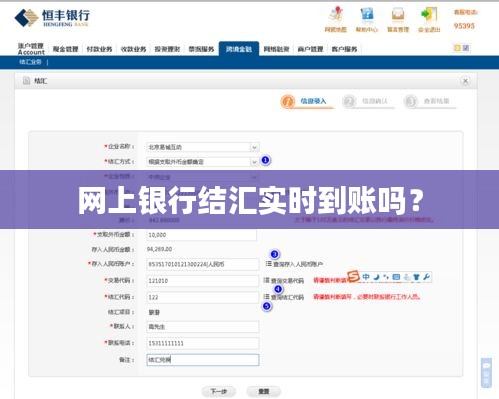Click the list icon beside 查询结汇代码
This screenshot has width=499, height=399.
click(266, 297)
